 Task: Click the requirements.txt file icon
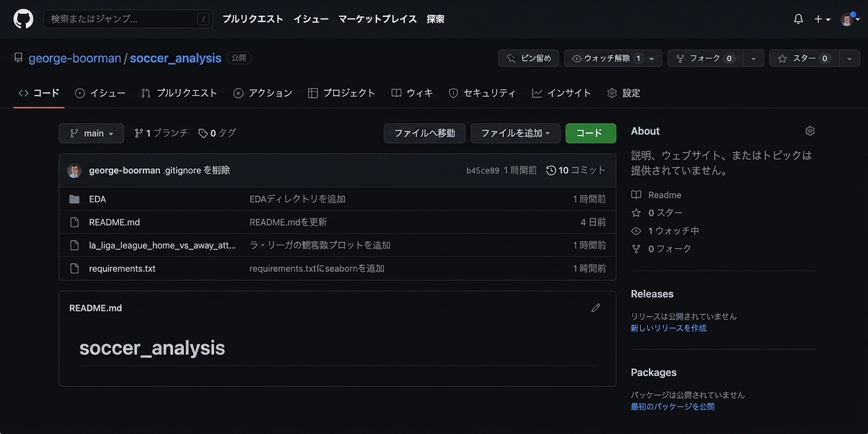[74, 269]
